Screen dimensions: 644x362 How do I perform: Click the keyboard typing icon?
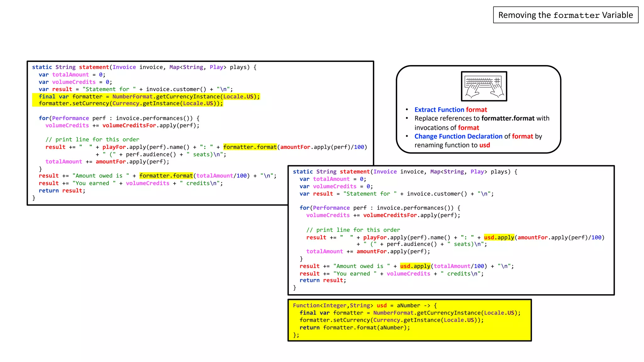click(484, 86)
